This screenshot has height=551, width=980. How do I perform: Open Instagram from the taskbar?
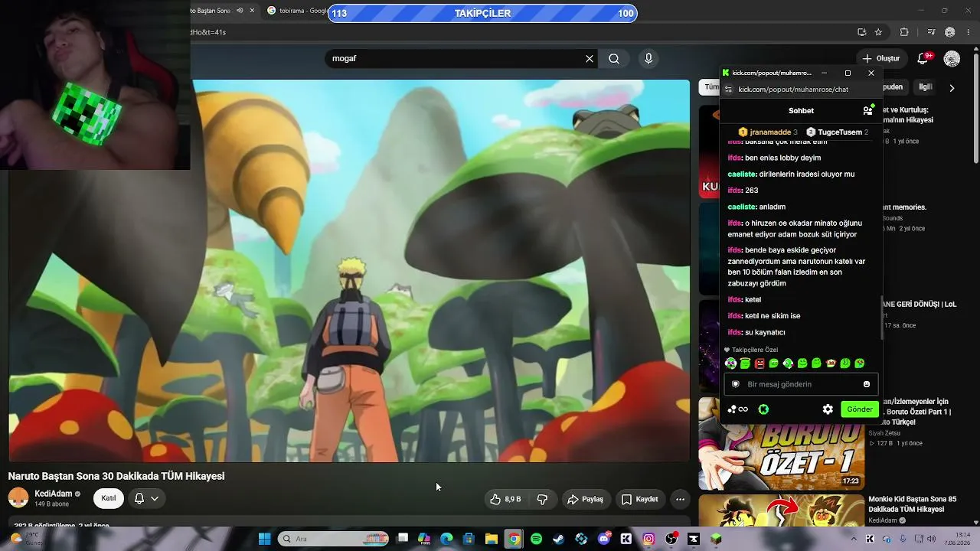(648, 539)
